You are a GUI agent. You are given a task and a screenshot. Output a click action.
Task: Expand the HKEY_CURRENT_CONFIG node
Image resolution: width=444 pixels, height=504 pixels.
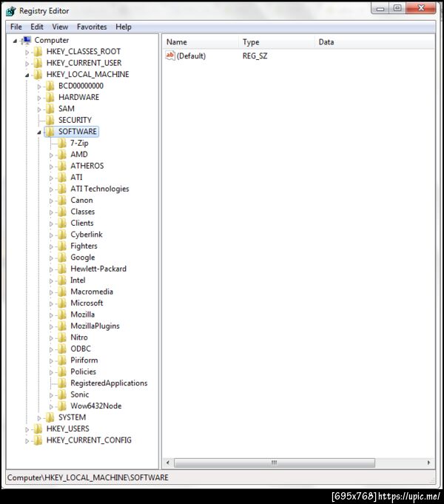pyautogui.click(x=27, y=440)
